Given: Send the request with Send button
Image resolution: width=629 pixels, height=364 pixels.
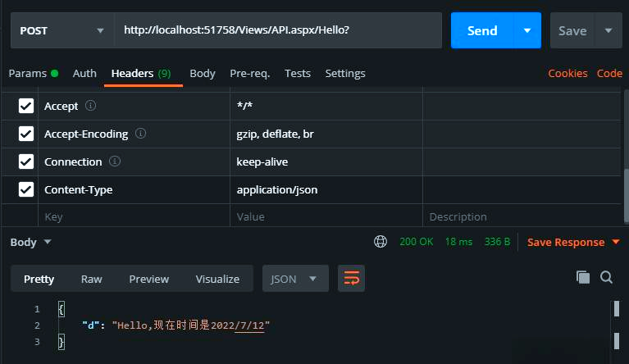Looking at the screenshot, I should click(x=482, y=30).
